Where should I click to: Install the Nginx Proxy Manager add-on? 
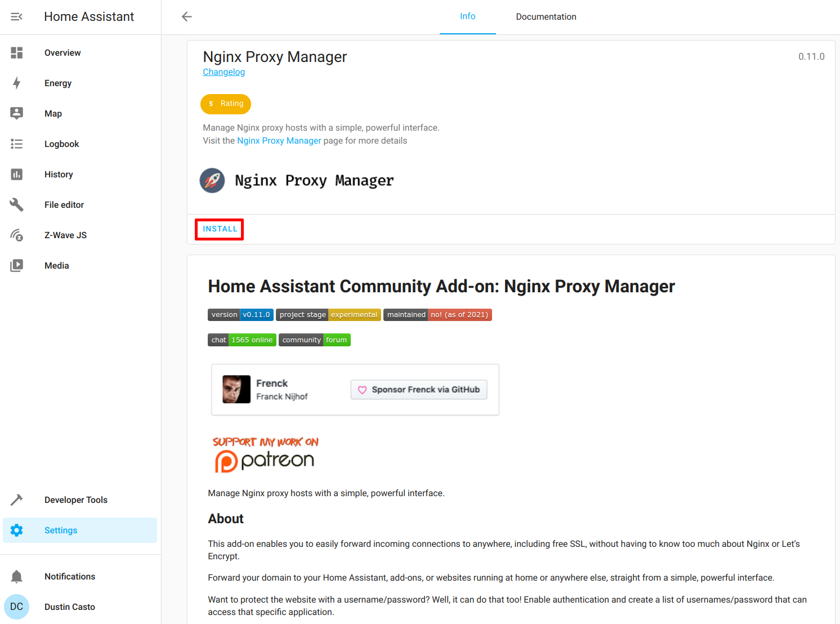[220, 229]
